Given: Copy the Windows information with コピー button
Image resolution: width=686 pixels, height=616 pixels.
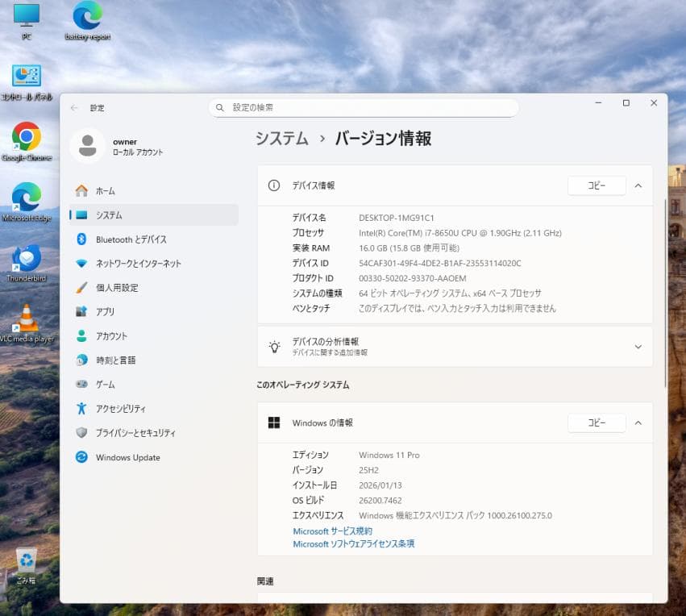Looking at the screenshot, I should click(597, 422).
